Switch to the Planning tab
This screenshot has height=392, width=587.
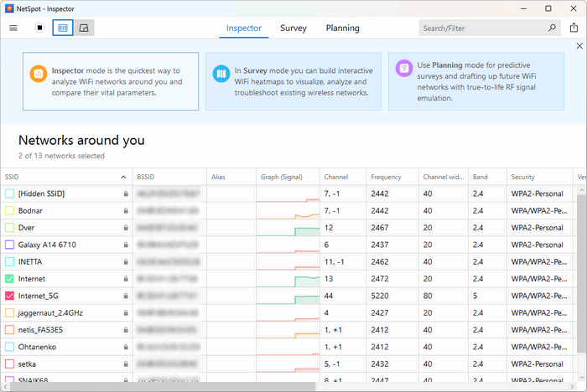click(342, 28)
